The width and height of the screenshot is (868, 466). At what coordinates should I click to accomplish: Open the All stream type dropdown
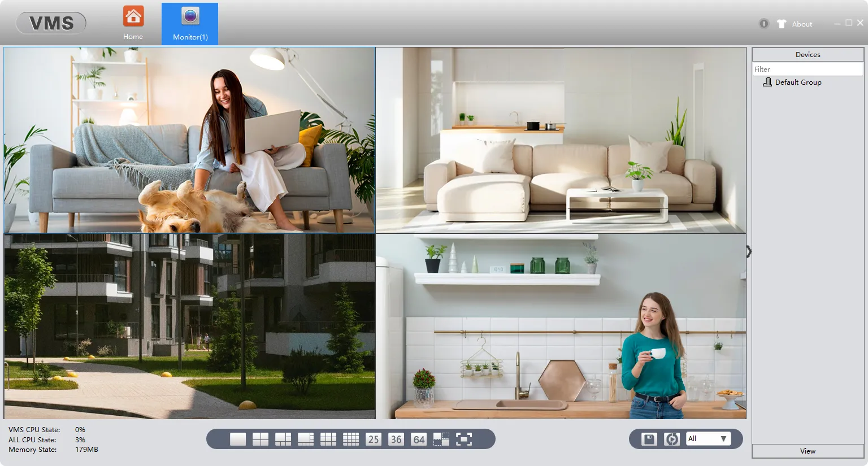coord(709,438)
